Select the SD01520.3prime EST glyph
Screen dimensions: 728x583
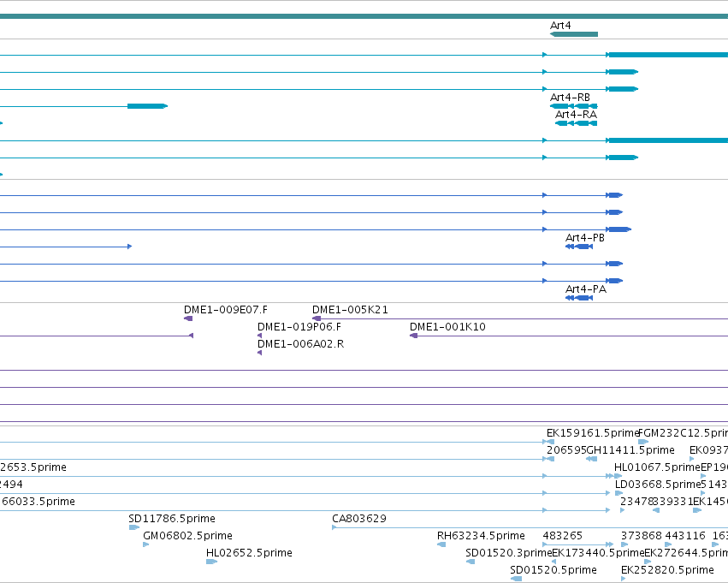pos(471,562)
